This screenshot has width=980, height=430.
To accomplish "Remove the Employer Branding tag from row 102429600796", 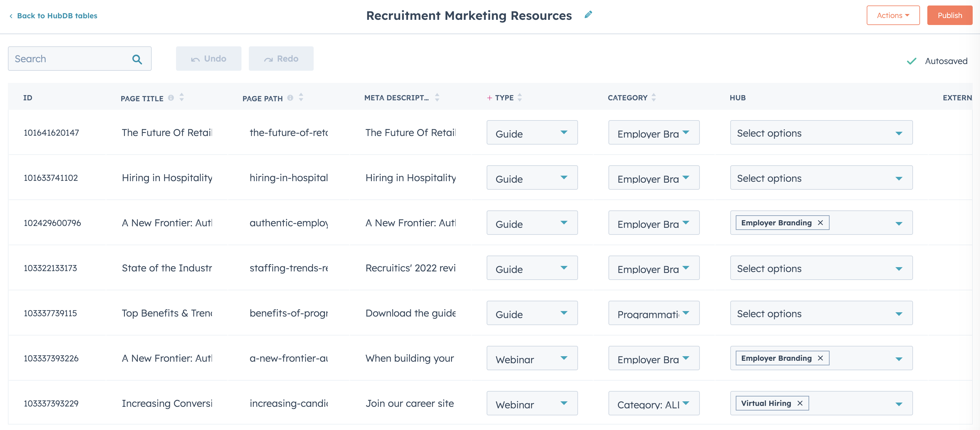I will pos(821,222).
